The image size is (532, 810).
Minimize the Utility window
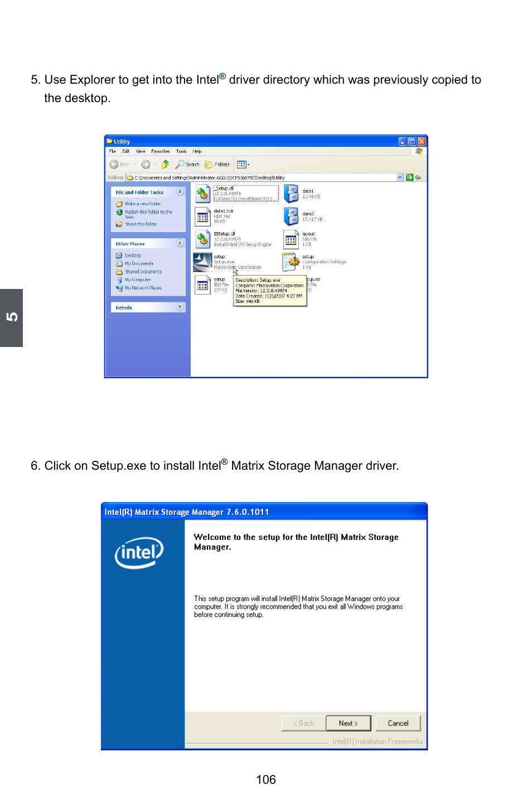pyautogui.click(x=403, y=141)
